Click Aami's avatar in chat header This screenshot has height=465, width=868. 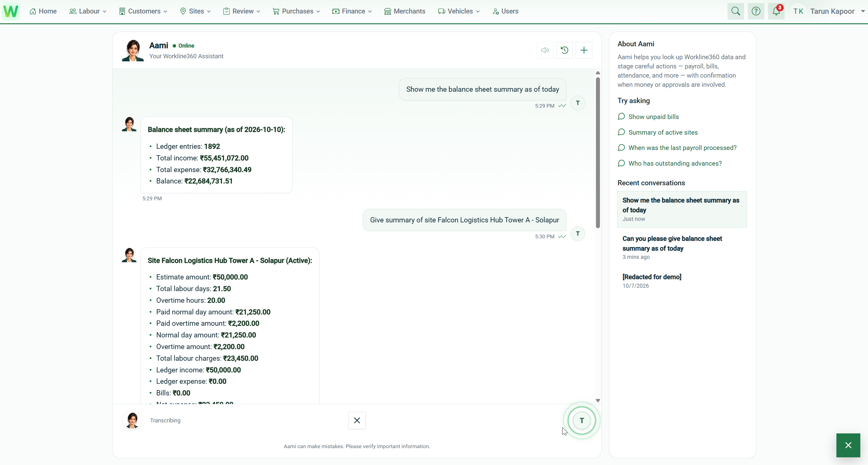click(133, 50)
